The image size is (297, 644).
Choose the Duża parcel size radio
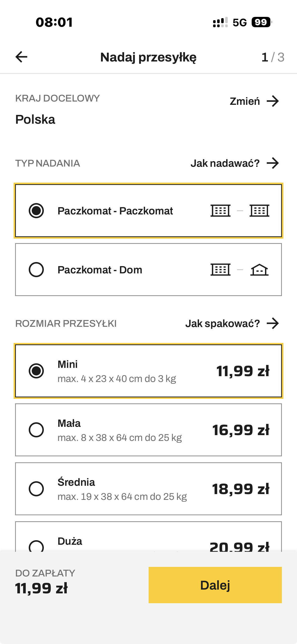point(36,546)
